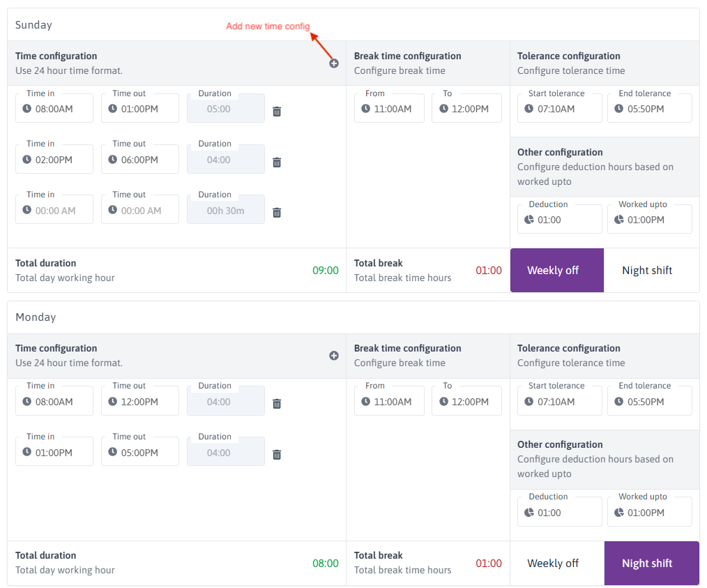Toggle Weekly off for Sunday
Viewport: 707px width, 588px height.
click(556, 271)
